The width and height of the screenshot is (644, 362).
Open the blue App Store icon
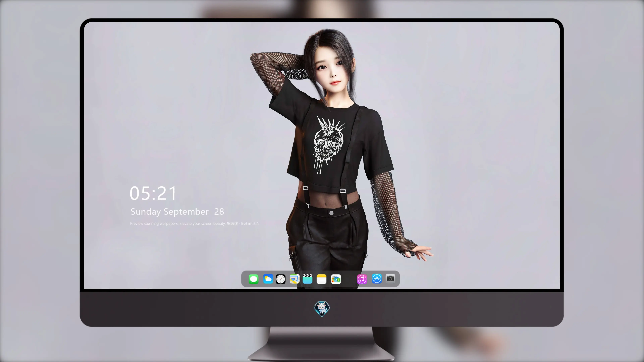click(377, 279)
